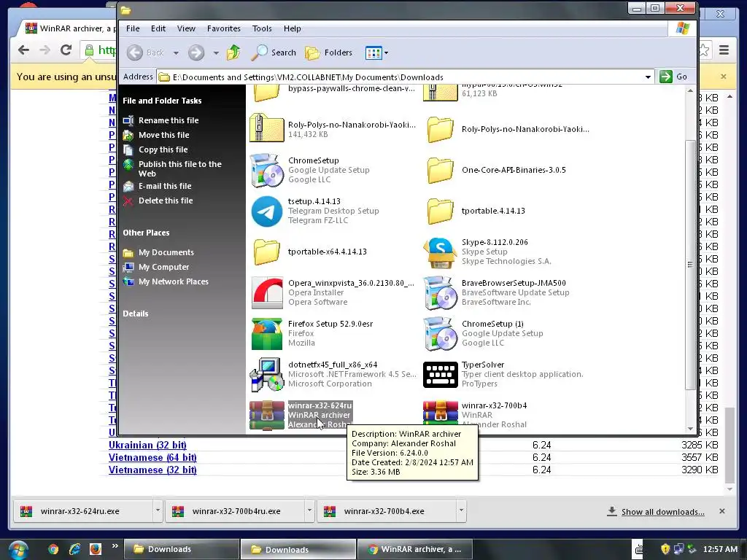This screenshot has width=747, height=560.
Task: Select the One-Core-API-Binaries-3.0.5 folder icon
Action: point(440,170)
